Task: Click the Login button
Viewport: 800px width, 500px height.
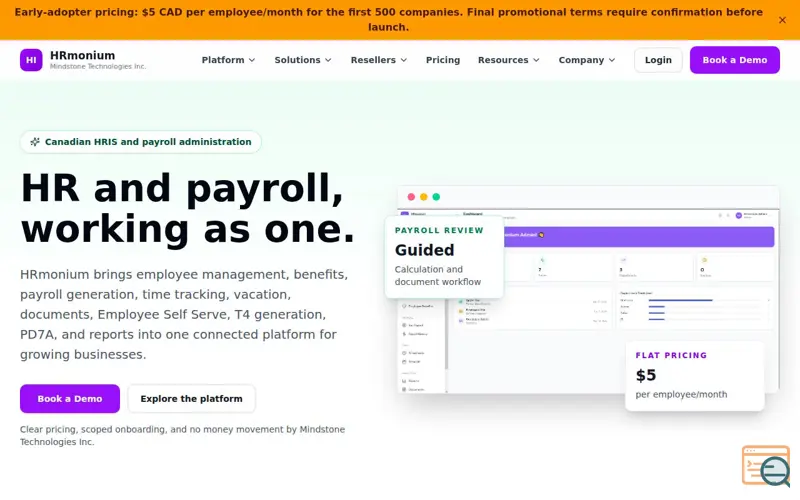Action: click(658, 60)
